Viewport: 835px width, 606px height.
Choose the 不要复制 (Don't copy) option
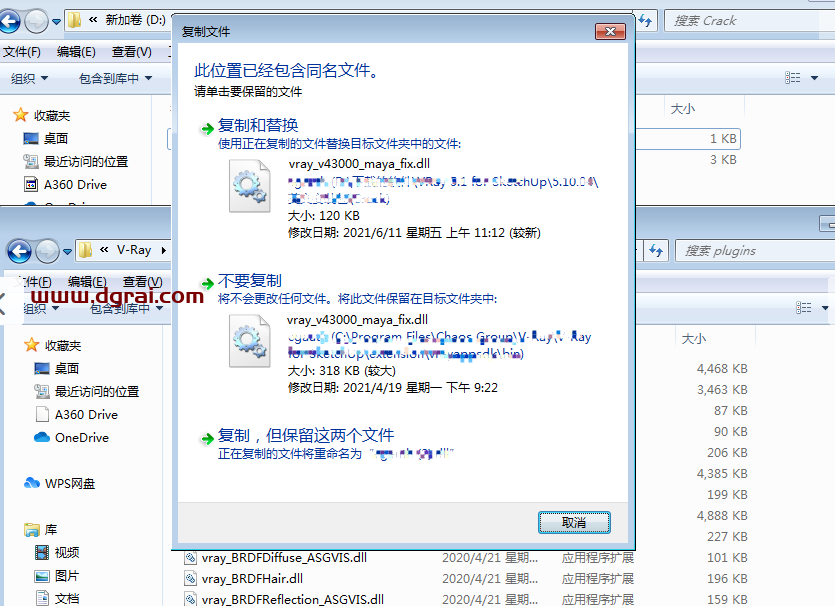coord(250,281)
